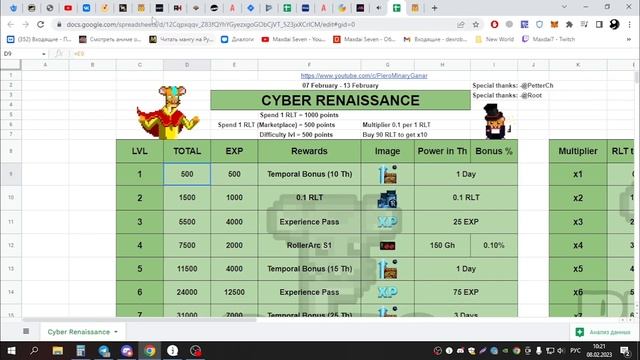The width and height of the screenshot is (640, 360).
Task: Select column D header
Action: coord(187,64)
